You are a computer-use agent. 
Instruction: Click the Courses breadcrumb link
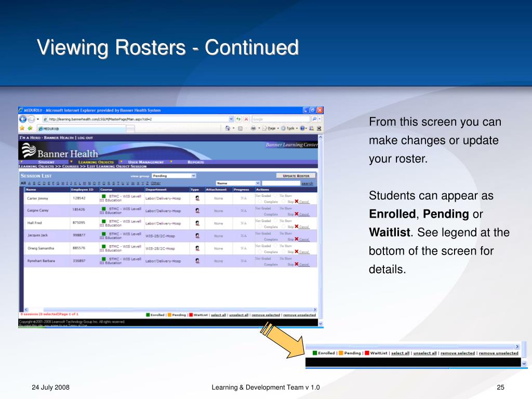point(70,166)
